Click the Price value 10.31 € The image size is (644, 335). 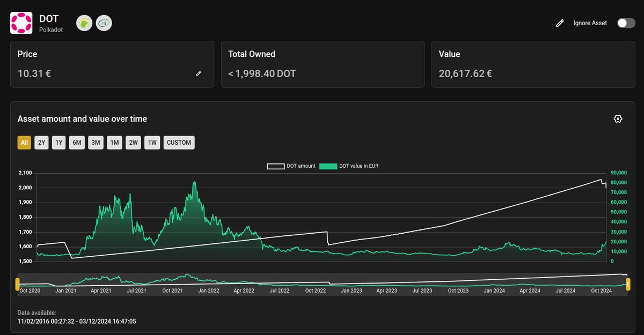pos(34,73)
